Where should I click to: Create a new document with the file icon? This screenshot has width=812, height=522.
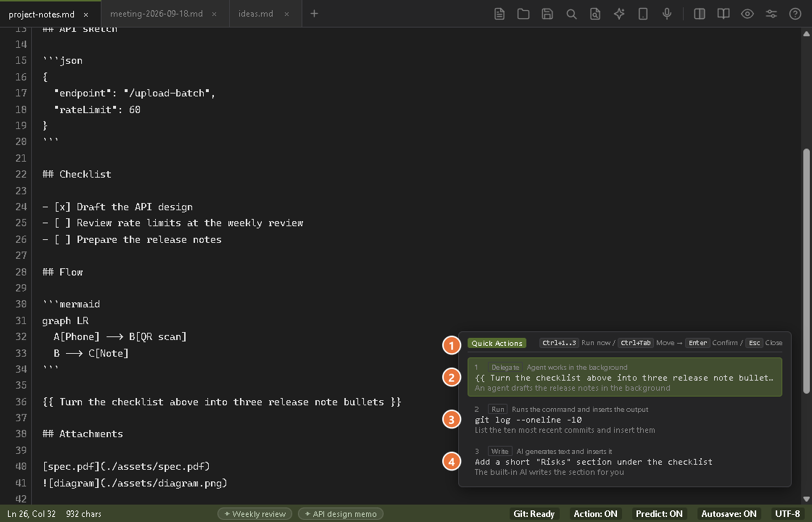[500, 14]
